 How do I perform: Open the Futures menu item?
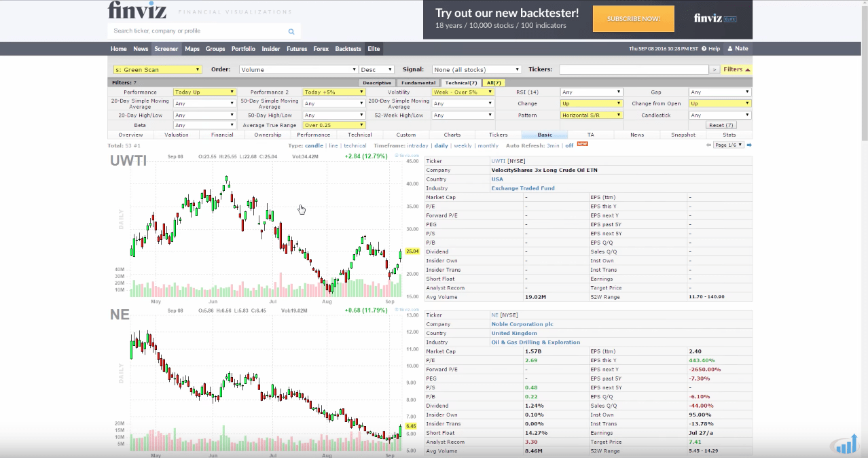(297, 49)
